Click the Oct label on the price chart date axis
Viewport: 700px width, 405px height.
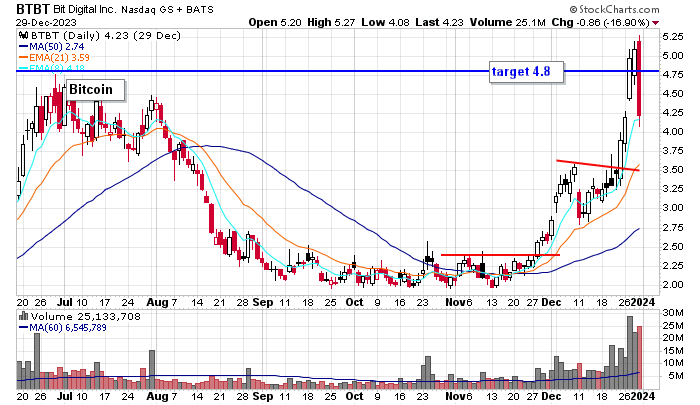coord(354,302)
